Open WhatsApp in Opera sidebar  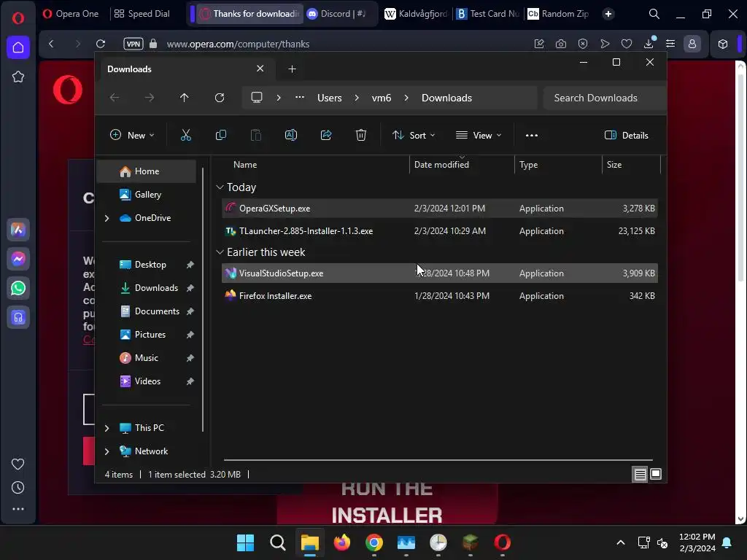coord(18,288)
